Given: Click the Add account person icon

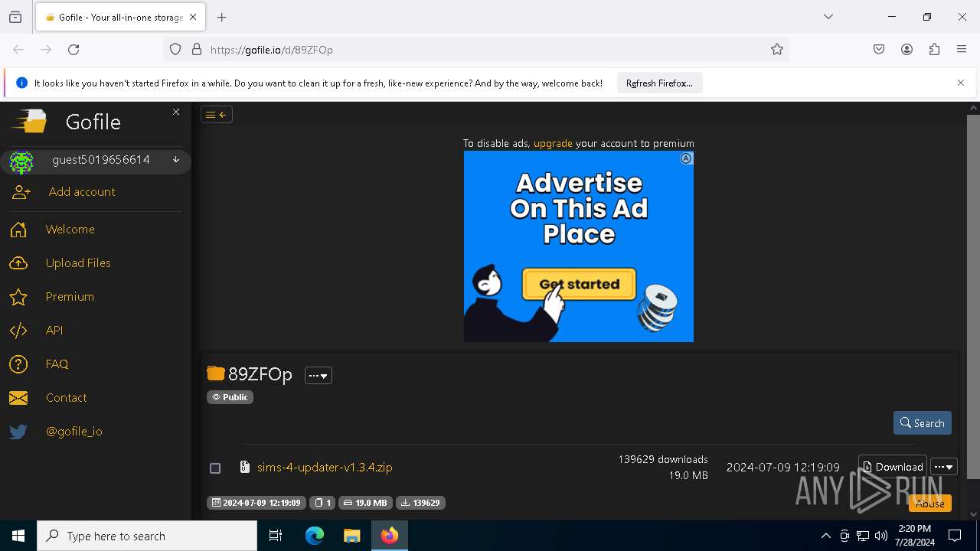Looking at the screenshot, I should tap(21, 193).
